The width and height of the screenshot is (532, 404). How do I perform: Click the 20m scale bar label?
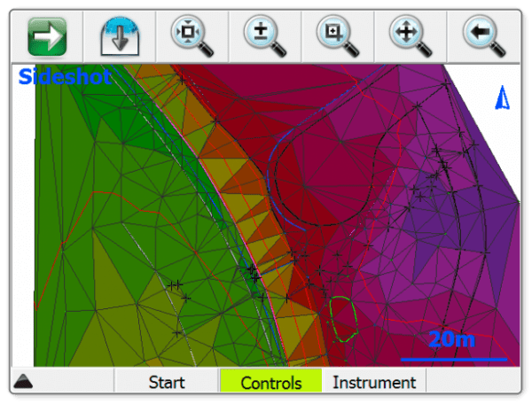451,339
